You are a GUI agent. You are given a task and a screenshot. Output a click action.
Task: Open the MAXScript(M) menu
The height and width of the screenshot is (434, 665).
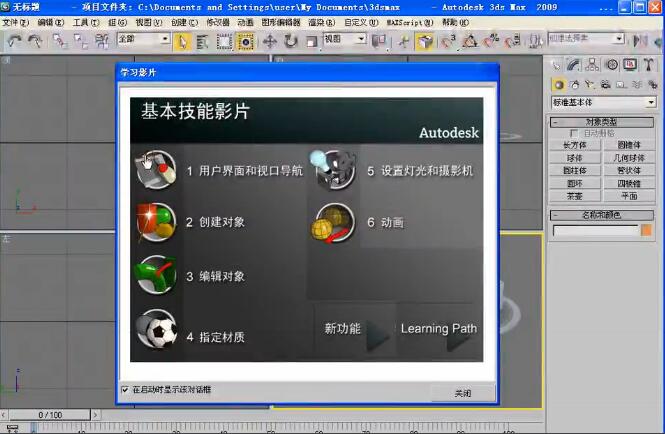click(x=410, y=22)
